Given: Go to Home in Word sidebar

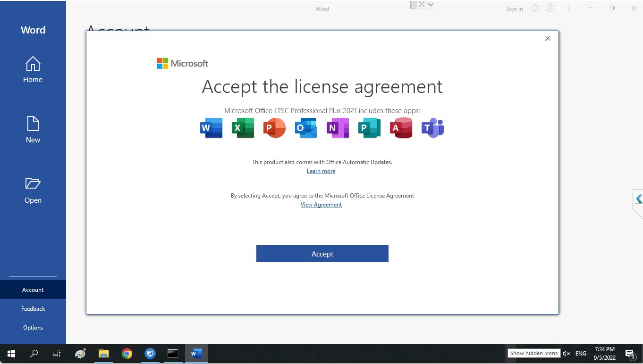Looking at the screenshot, I should pos(33,70).
